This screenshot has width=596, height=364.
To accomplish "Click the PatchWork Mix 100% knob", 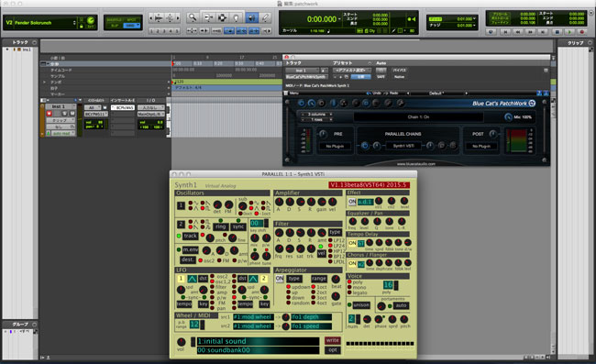I will (x=508, y=117).
